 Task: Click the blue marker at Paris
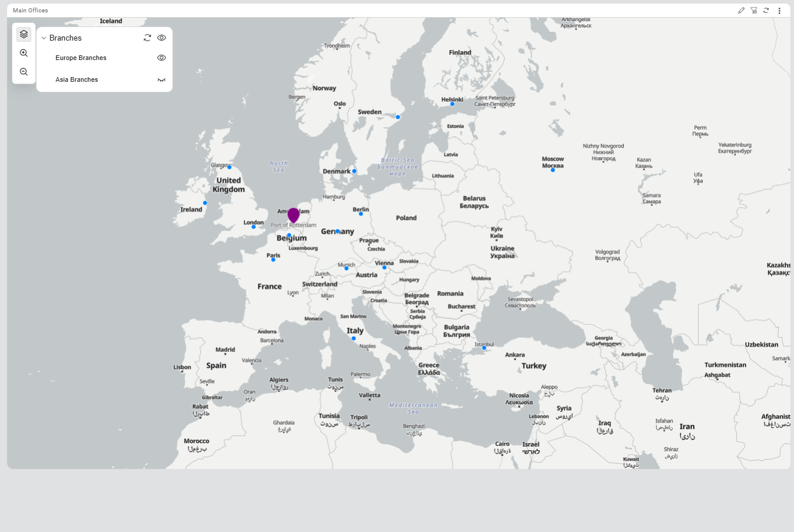[x=273, y=260]
